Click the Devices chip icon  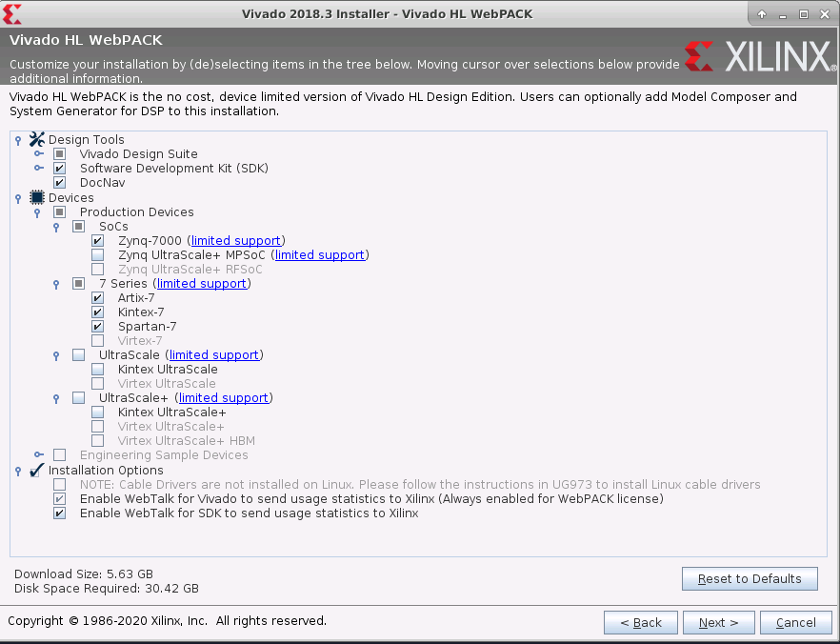point(36,197)
